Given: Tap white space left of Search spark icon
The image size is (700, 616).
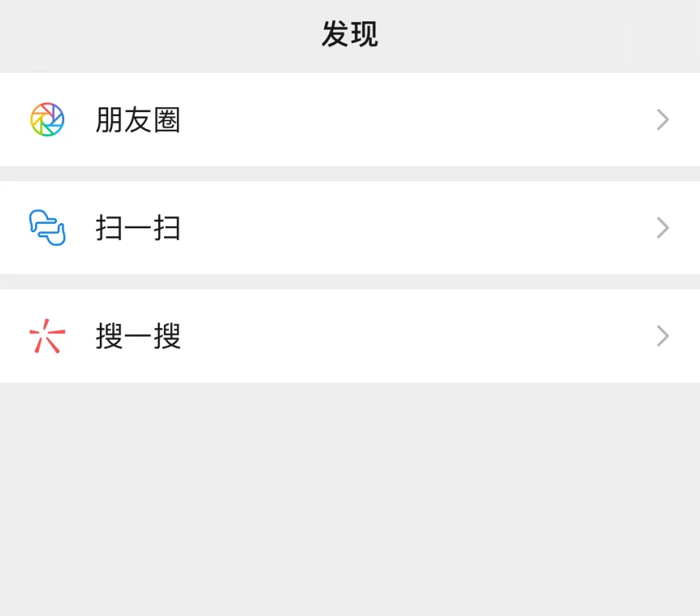Looking at the screenshot, I should point(13,336).
